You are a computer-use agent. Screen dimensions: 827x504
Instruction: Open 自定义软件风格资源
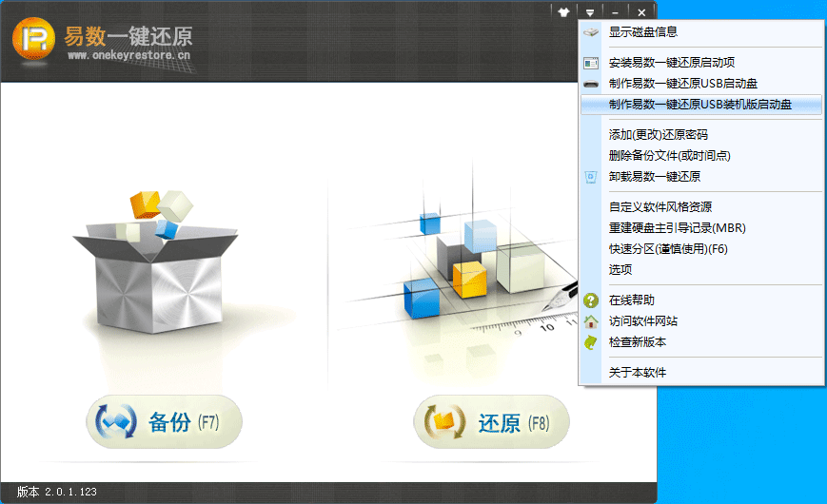701,207
